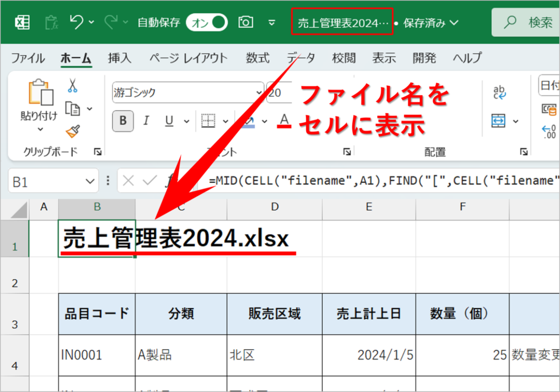Apply the currency number format
Viewport: 560px width, 392px height.
(x=550, y=110)
